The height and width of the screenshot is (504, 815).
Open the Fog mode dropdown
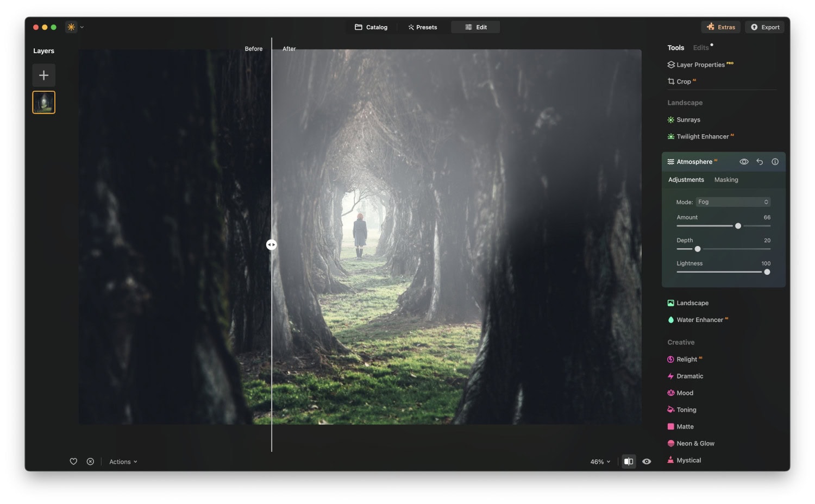tap(733, 201)
